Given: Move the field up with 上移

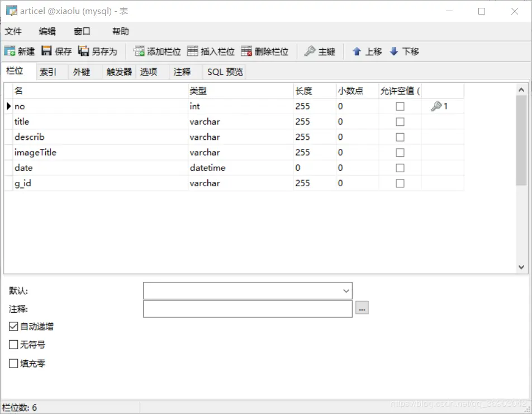Looking at the screenshot, I should [x=367, y=51].
